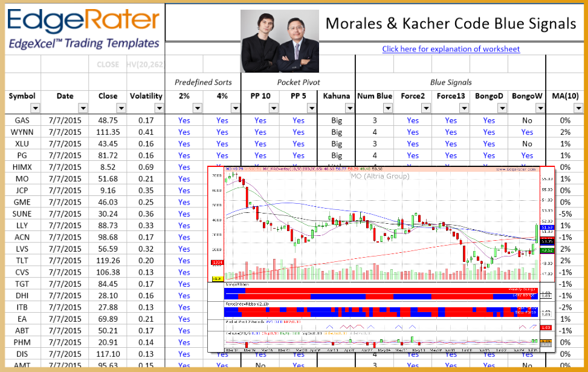Screen dimensions: 588x372
Task: Click the MO (Altria Group) price chart
Action: tap(381, 225)
